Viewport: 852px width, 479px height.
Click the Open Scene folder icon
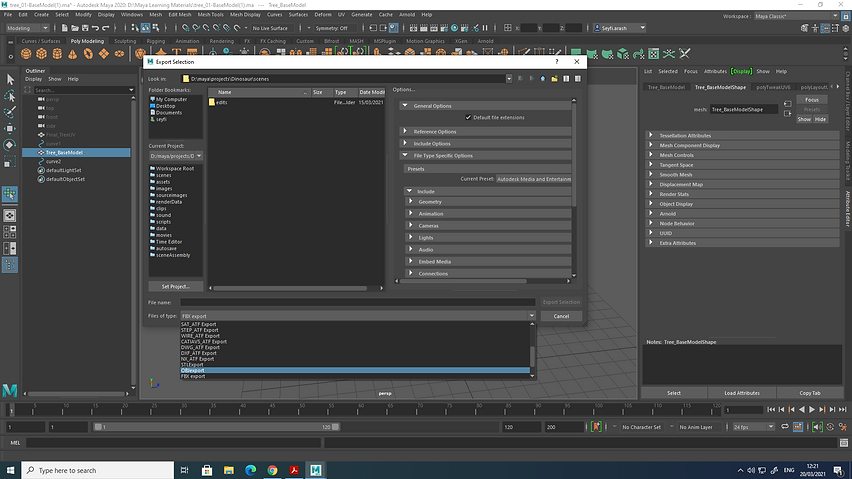[74, 28]
